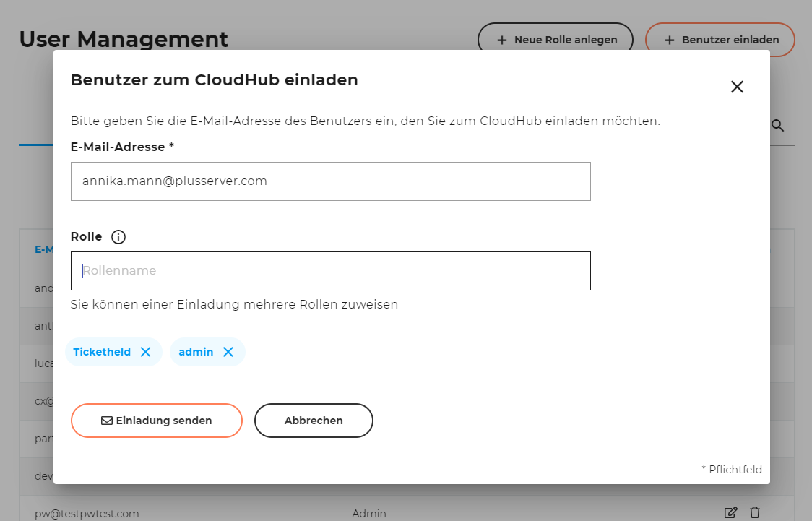Click the Einladung senden button
The image size is (812, 521).
coord(157,420)
